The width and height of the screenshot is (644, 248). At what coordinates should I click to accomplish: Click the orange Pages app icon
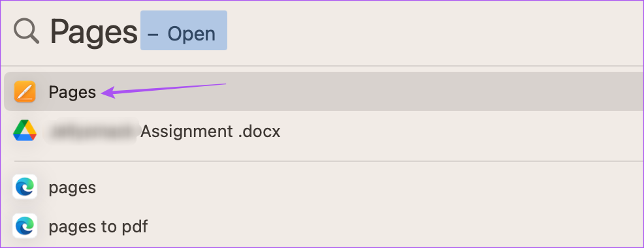tap(25, 91)
